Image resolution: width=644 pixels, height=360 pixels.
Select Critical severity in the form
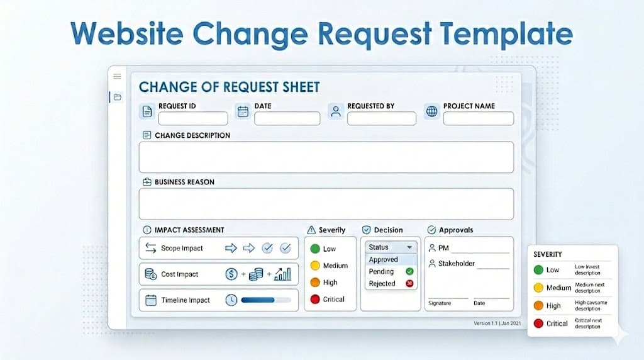(327, 299)
